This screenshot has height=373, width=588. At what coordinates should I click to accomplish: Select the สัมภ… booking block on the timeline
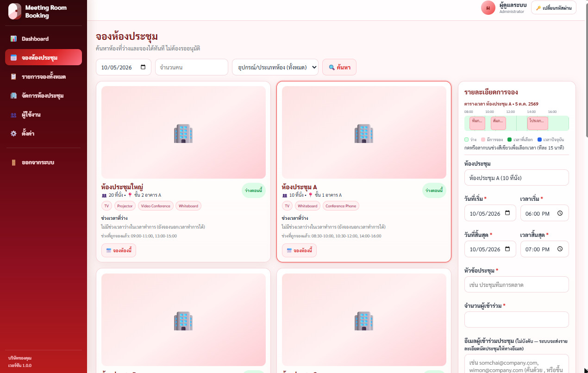point(498,123)
